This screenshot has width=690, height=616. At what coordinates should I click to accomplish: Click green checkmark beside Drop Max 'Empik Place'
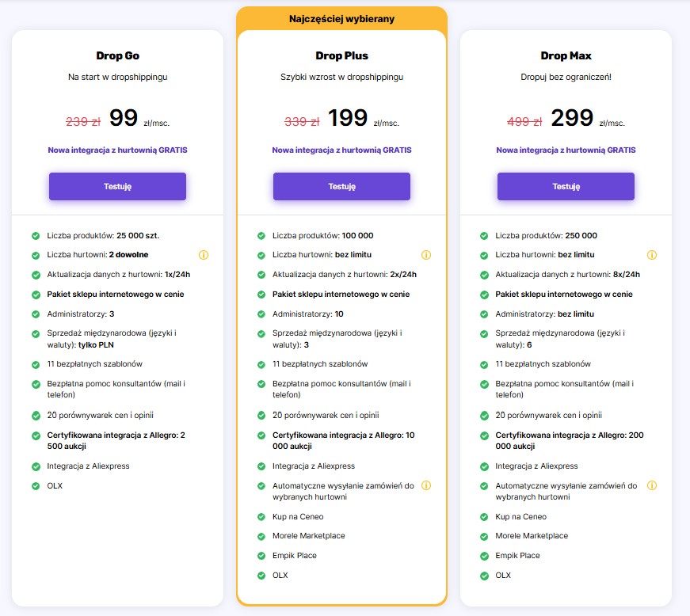pyautogui.click(x=484, y=555)
